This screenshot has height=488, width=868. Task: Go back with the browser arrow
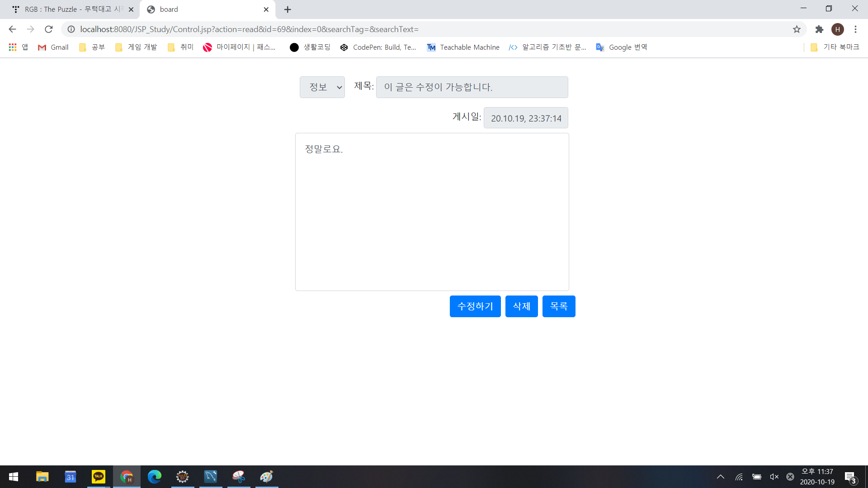(x=12, y=29)
